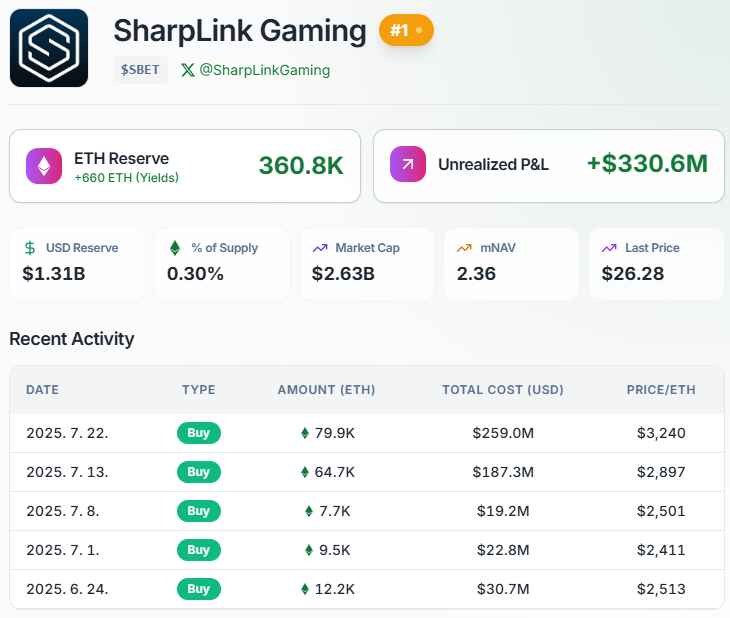Click the $187.3M total cost cell
The height and width of the screenshot is (618, 730).
(503, 472)
